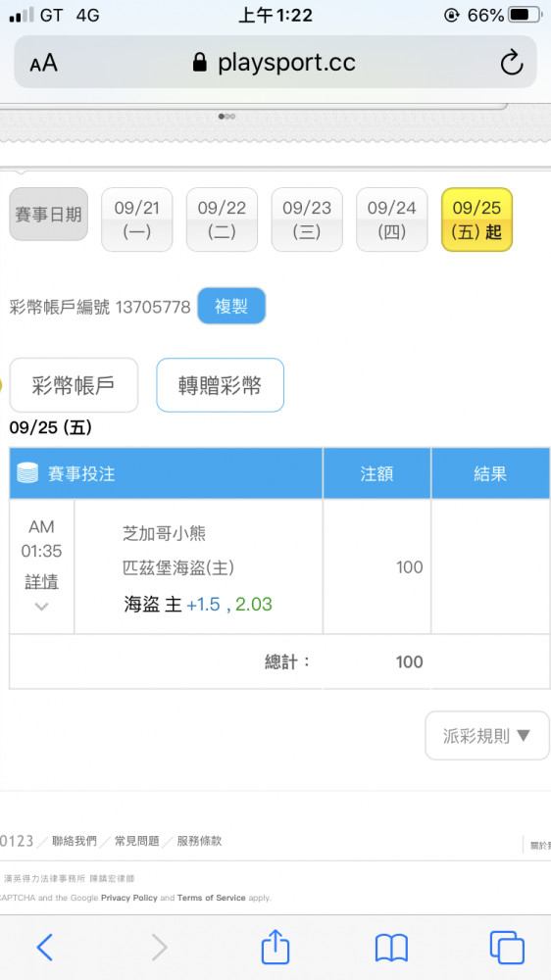Image resolution: width=551 pixels, height=980 pixels.
Task: Open the Safari tabs overview icon
Action: click(x=507, y=947)
